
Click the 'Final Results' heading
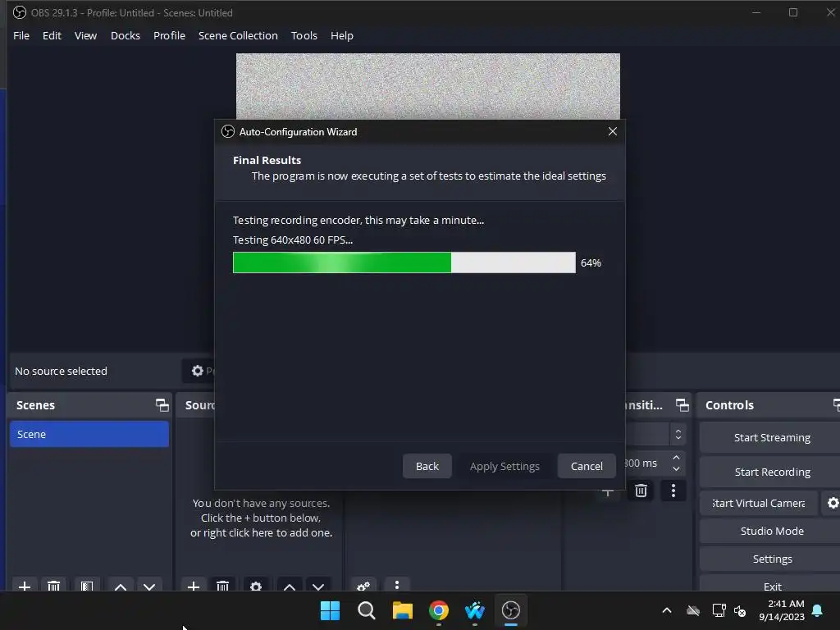point(267,160)
